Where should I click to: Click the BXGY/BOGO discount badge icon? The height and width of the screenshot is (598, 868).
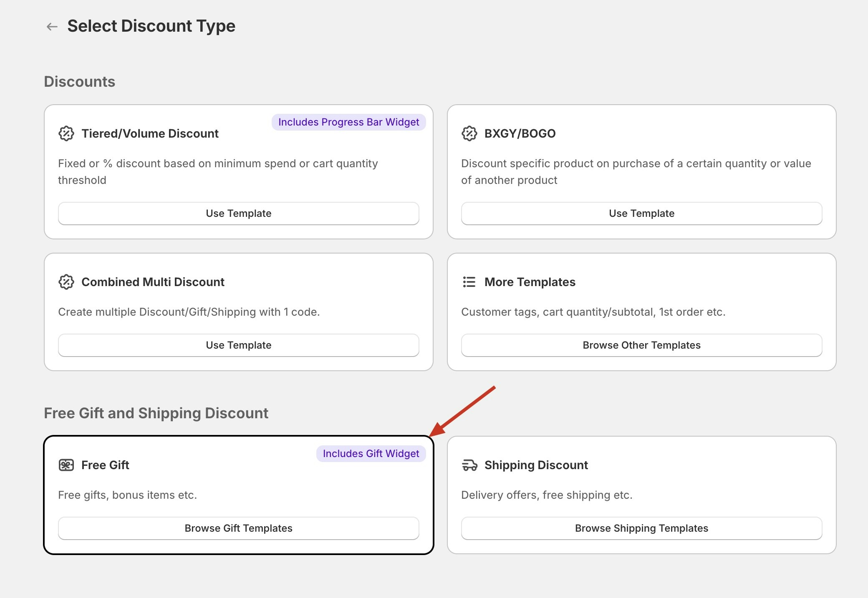470,133
